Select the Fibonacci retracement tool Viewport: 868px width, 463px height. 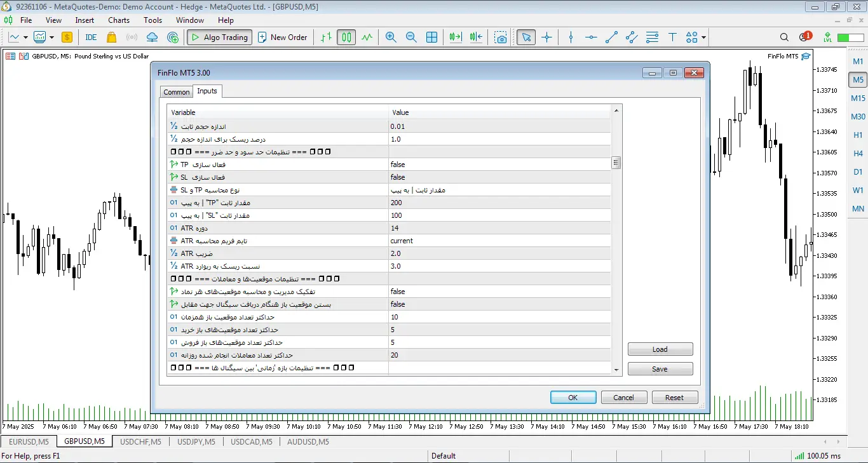(652, 37)
